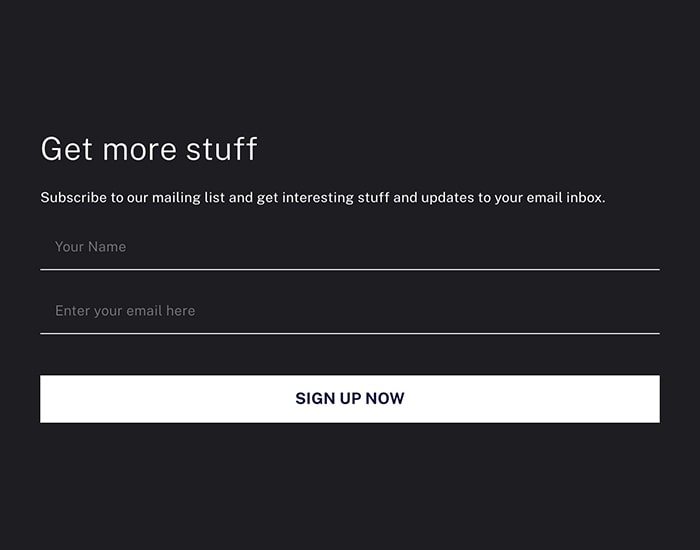
Task: Click the SIGN UP NOW button
Action: (x=350, y=399)
